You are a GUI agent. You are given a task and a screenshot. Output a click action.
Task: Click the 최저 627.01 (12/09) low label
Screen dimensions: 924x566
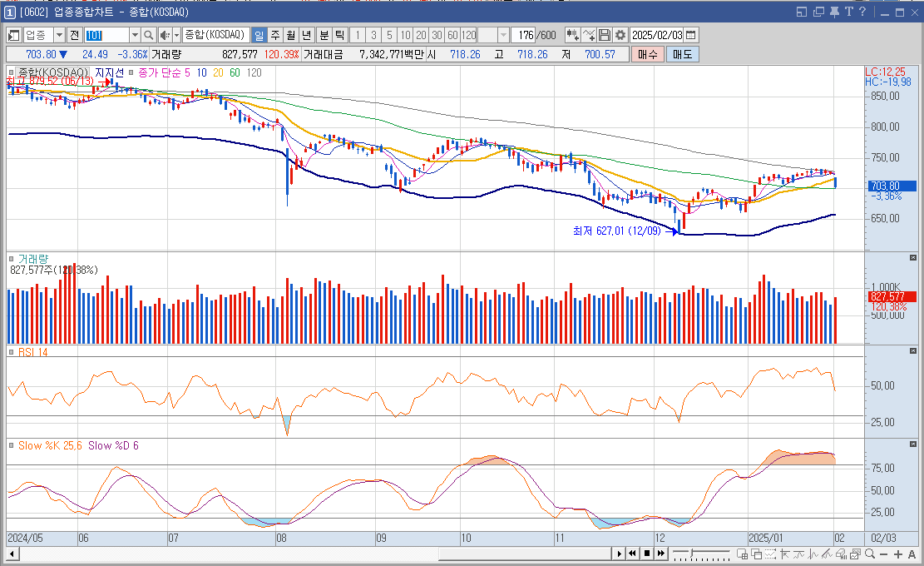point(616,231)
